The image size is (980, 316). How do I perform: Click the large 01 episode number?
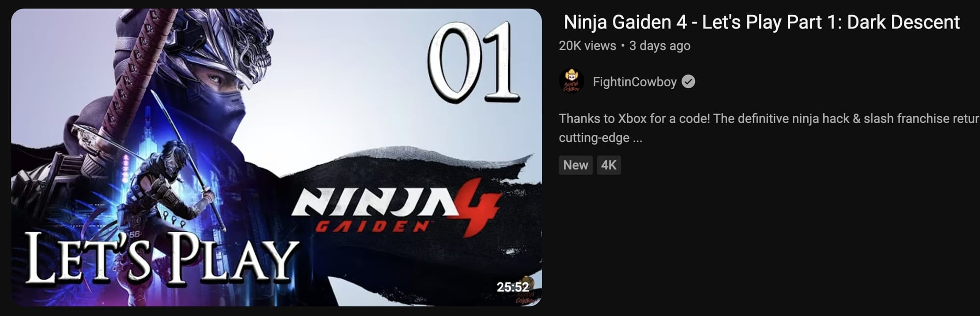tap(473, 62)
